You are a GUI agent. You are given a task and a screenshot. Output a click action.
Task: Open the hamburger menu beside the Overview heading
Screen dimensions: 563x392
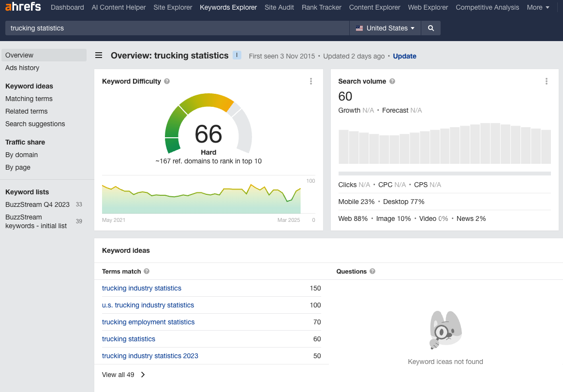tap(99, 55)
